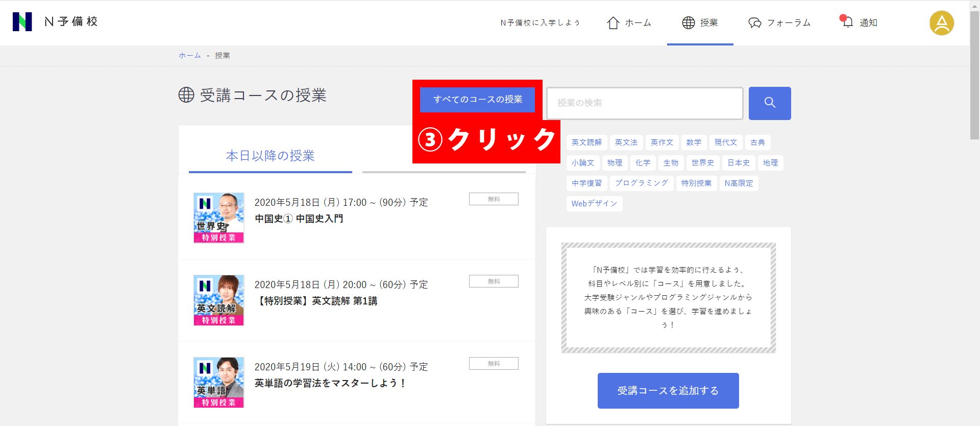
Task: Select the N高限定 tag
Action: click(739, 183)
